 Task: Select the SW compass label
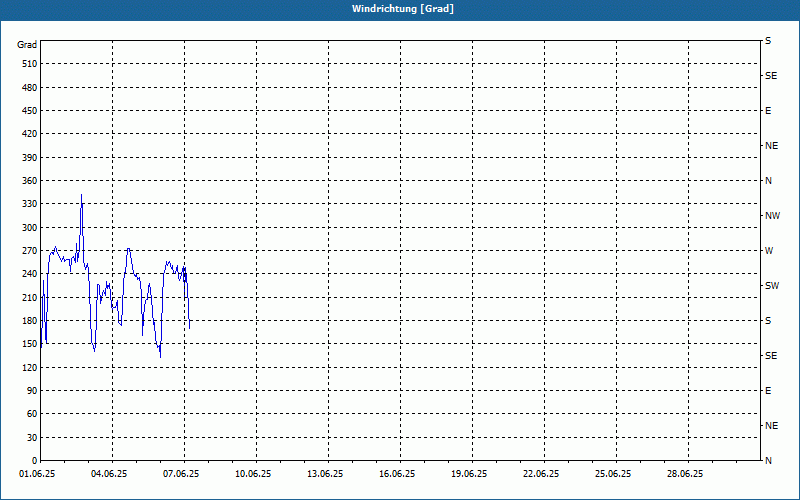tap(772, 286)
